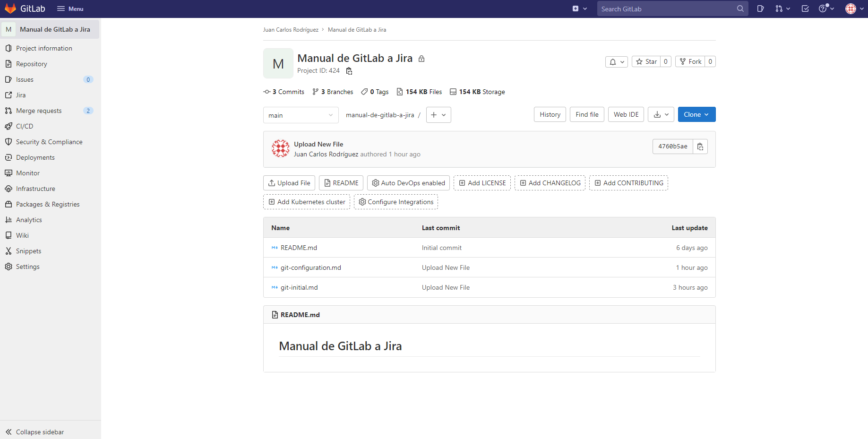Image resolution: width=868 pixels, height=439 pixels.
Task: Open Merge requests in sidebar
Action: click(39, 111)
